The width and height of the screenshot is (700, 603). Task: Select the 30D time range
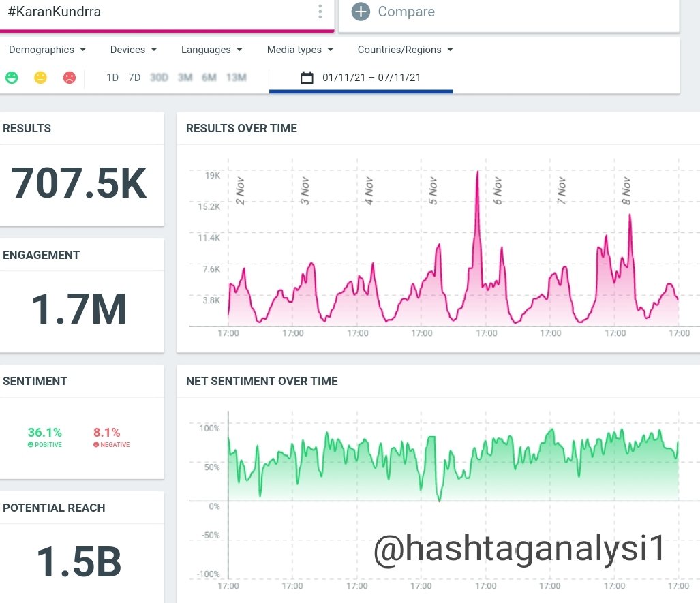coord(159,78)
